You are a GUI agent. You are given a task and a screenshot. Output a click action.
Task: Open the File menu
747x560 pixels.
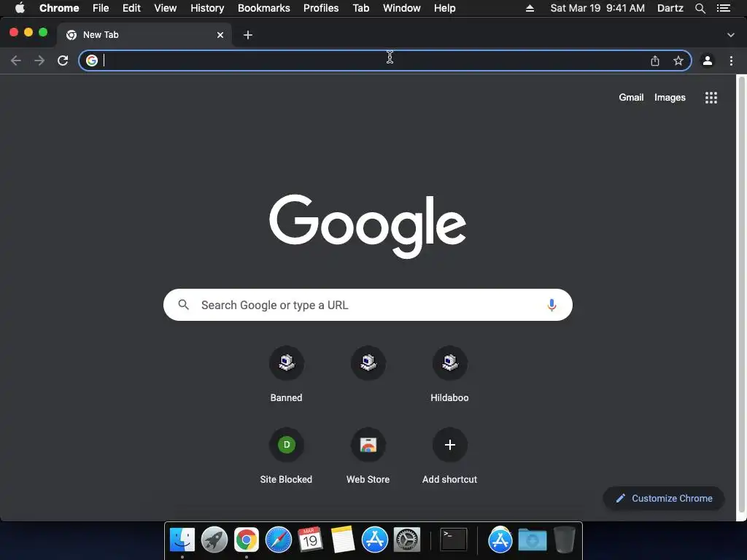[x=101, y=8]
